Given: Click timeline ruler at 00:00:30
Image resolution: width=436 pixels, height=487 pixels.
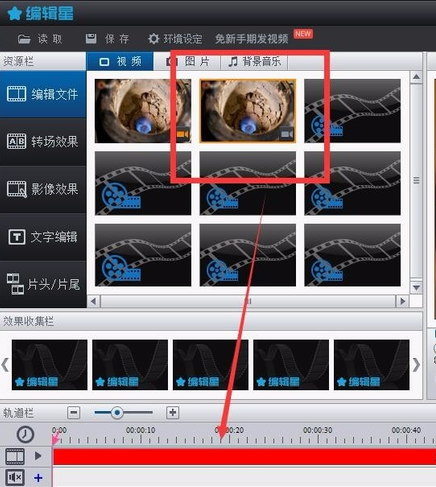Looking at the screenshot, I should (318, 431).
